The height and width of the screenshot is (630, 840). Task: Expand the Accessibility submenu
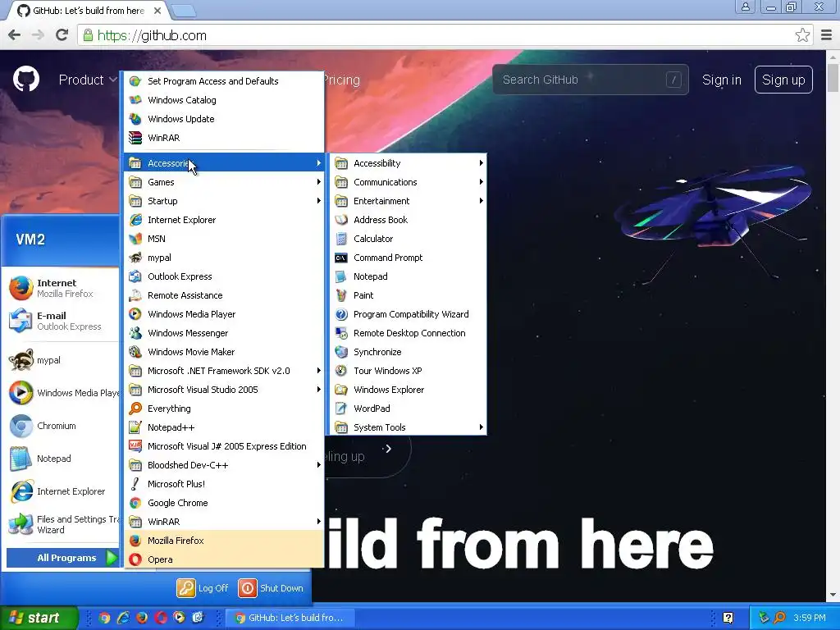click(407, 163)
